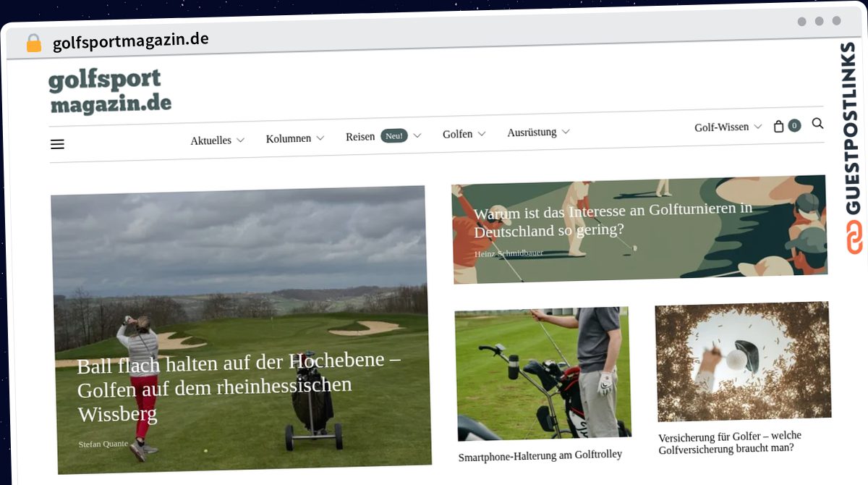
Task: Open Versicherung für Golfer article
Action: pos(730,442)
